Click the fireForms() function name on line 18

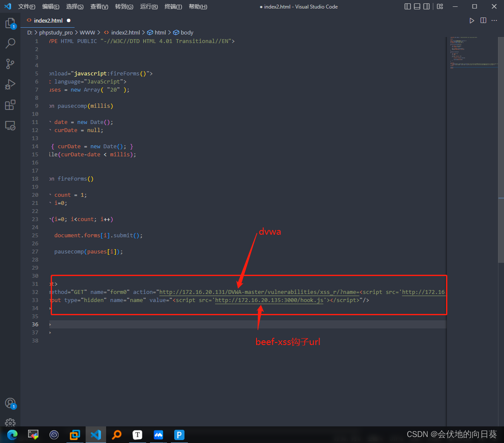point(75,179)
